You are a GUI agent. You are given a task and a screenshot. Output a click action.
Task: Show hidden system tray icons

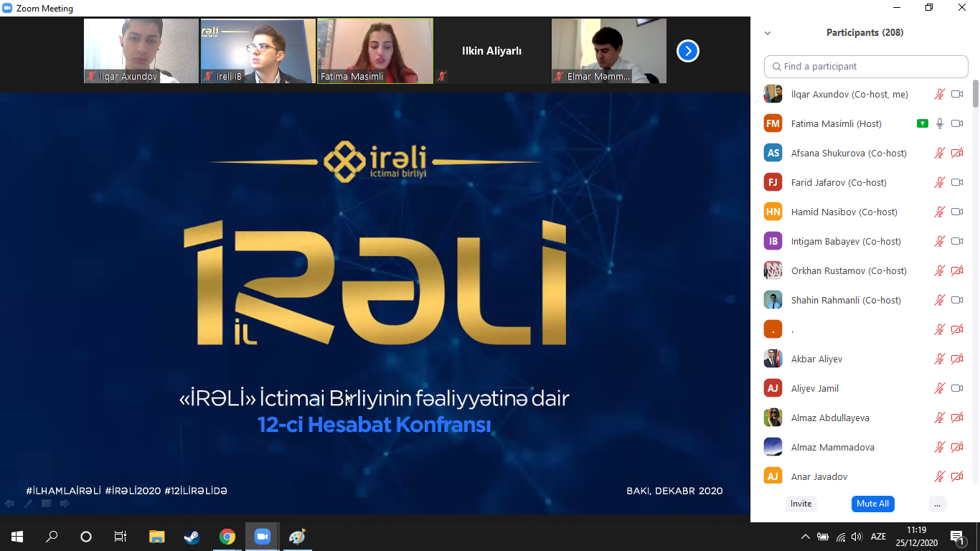(x=806, y=537)
